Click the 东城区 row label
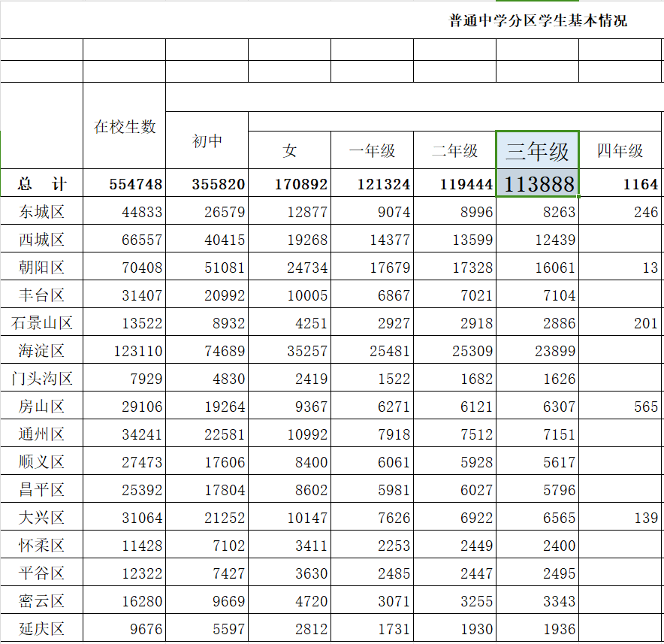This screenshot has height=644, width=664. tap(41, 212)
